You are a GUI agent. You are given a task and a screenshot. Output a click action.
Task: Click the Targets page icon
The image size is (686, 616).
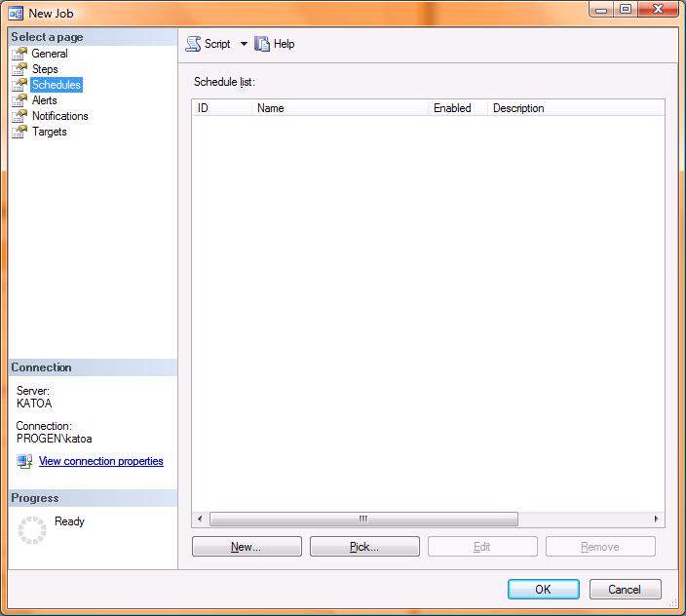pos(19,132)
